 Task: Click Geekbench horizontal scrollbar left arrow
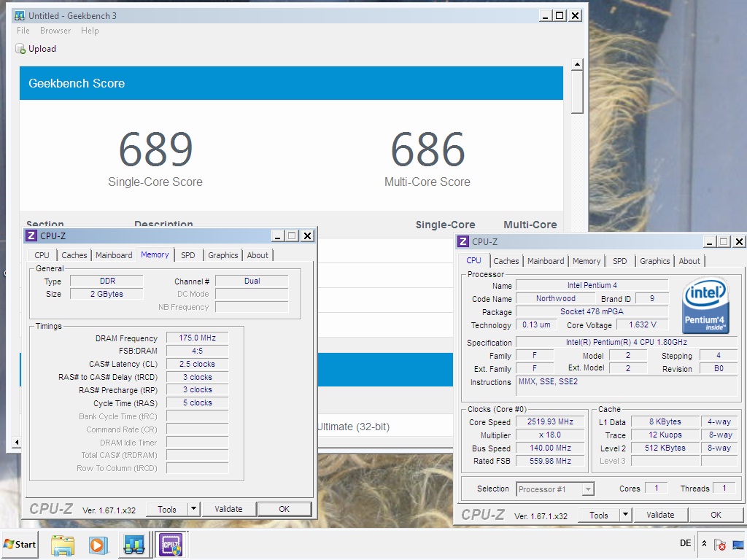[x=18, y=443]
